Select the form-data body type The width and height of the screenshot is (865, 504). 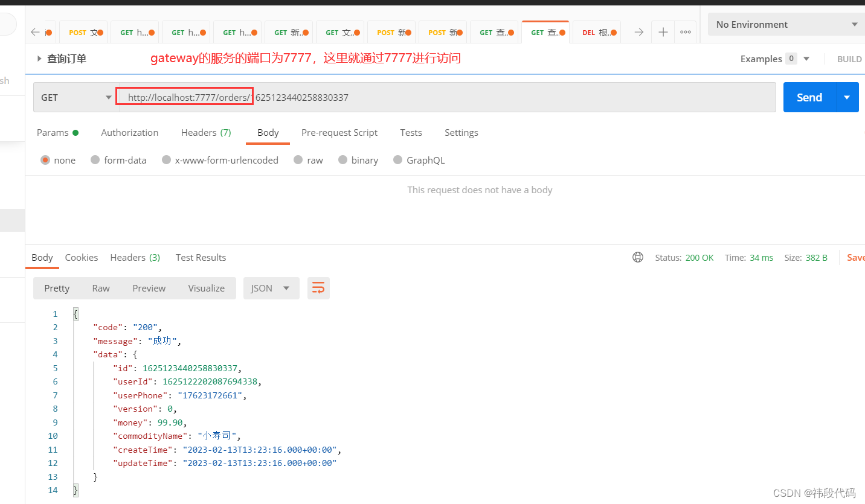coord(119,160)
